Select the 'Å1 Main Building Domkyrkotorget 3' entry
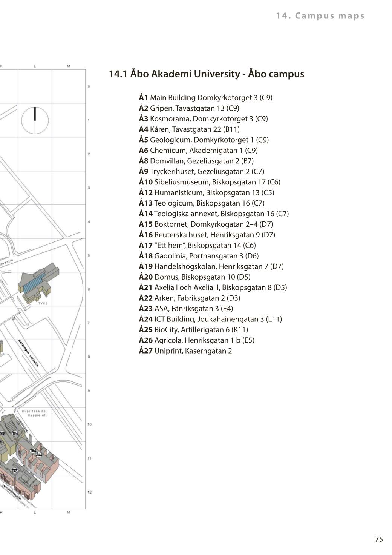The width and height of the screenshot is (392, 555). 206,98
